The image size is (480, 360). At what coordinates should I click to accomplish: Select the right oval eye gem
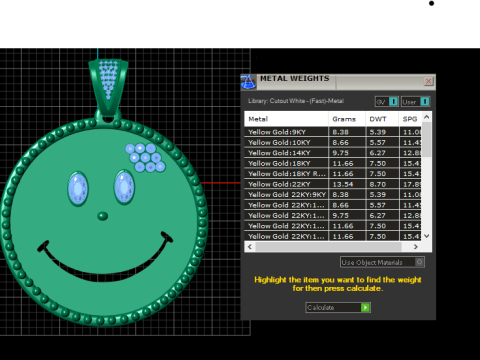pyautogui.click(x=124, y=187)
